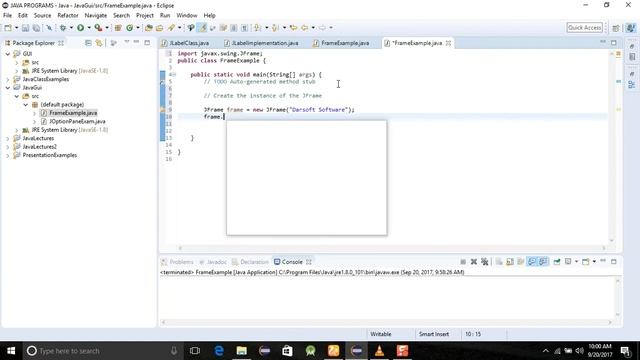Expand the PresentationExamples project node

8,156
